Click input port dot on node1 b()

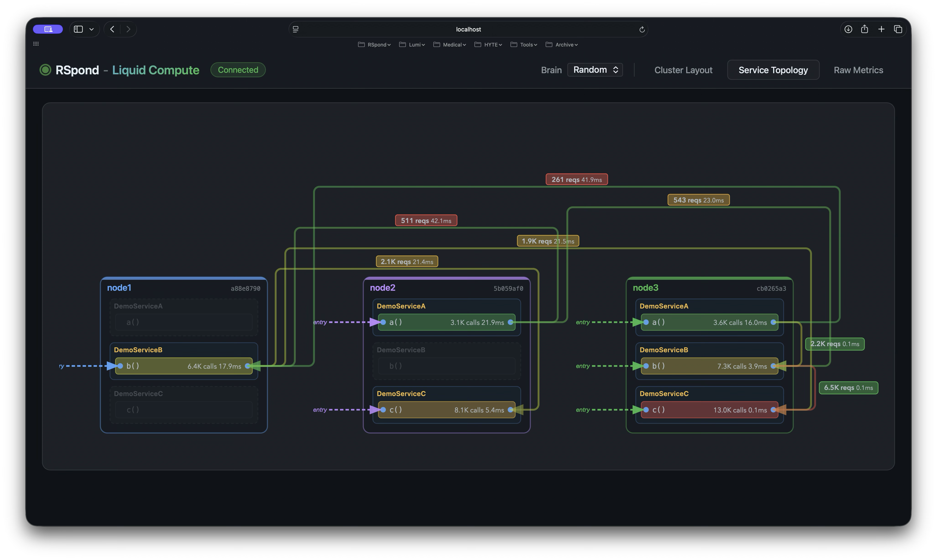tap(120, 366)
